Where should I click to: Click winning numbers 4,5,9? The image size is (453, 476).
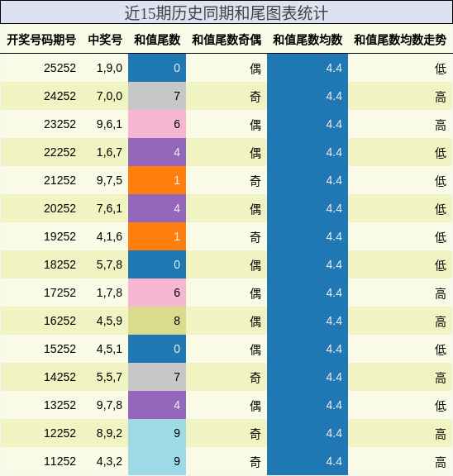coord(109,321)
